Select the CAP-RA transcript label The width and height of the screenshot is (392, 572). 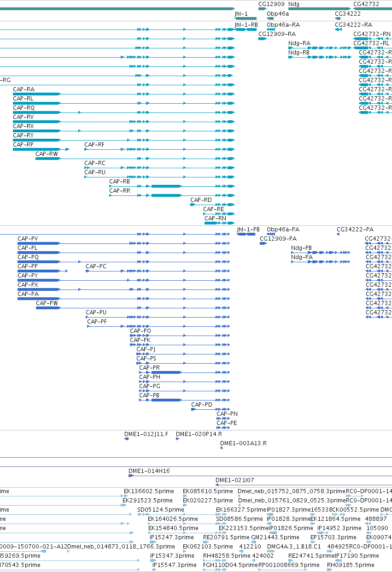23,89
